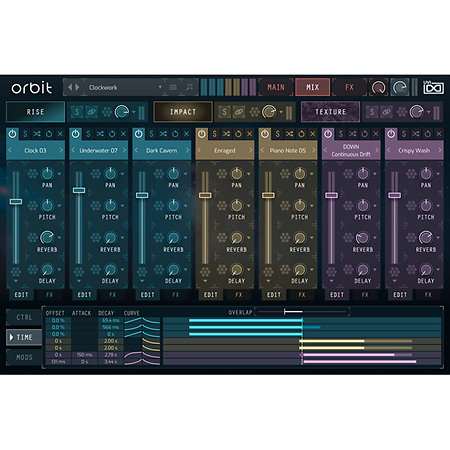Next sample arrow on Dark Cavern layer

pyautogui.click(x=187, y=150)
